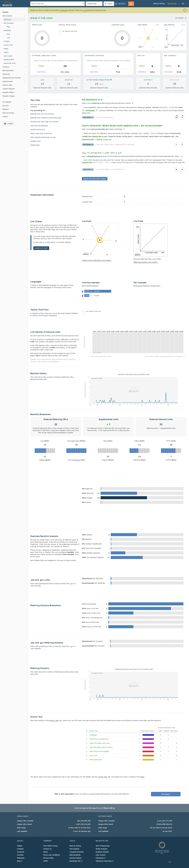The width and height of the screenshot is (189, 868).
Task: Select the Fresh index option
Action: tap(109, 4)
